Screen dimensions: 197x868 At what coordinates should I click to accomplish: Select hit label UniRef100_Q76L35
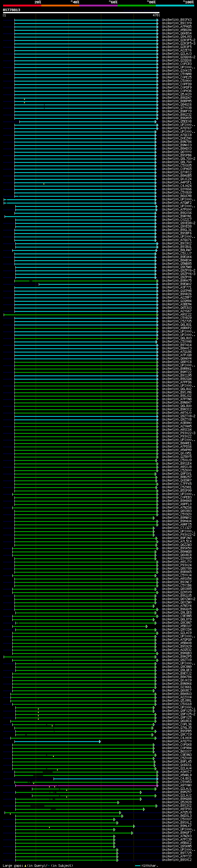pos(176,728)
